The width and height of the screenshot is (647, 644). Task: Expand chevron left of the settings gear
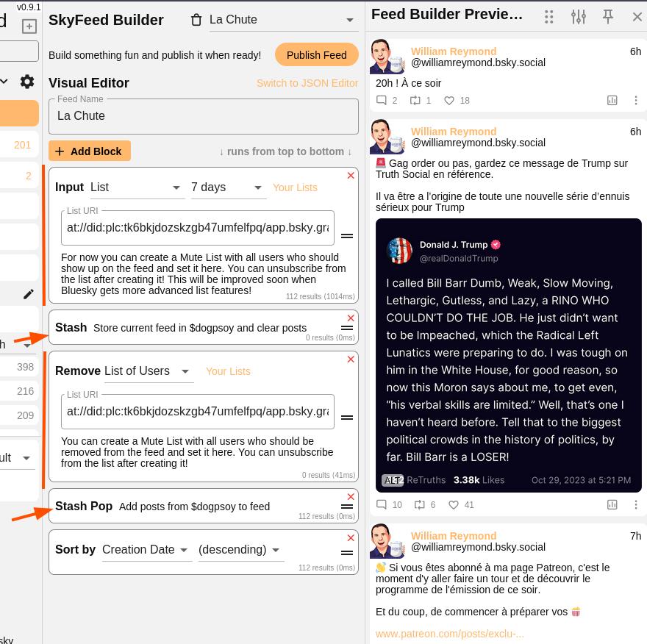pos(4,82)
